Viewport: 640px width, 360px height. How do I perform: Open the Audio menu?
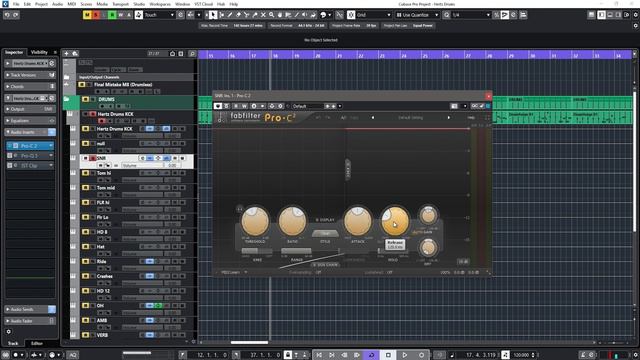pos(58,4)
